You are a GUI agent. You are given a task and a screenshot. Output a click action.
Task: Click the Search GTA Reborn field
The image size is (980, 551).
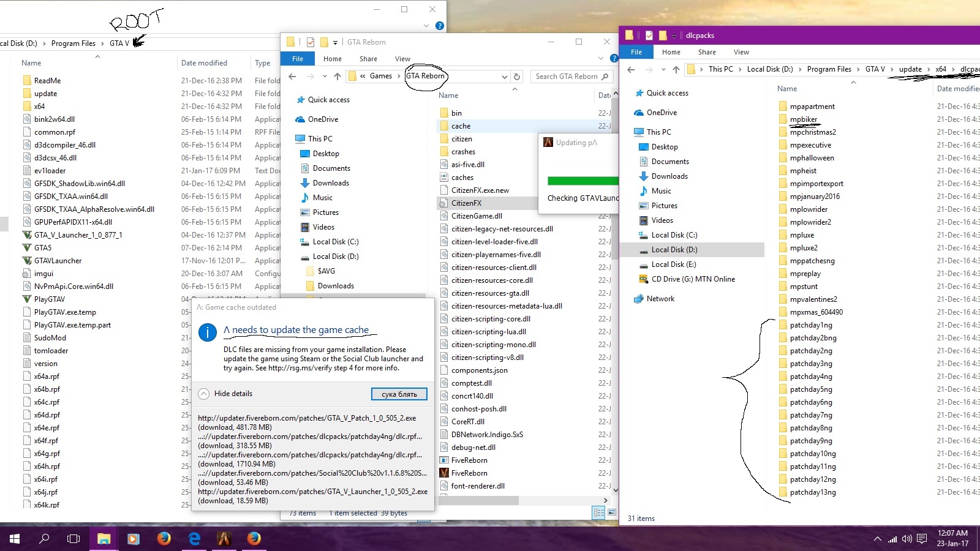[567, 77]
